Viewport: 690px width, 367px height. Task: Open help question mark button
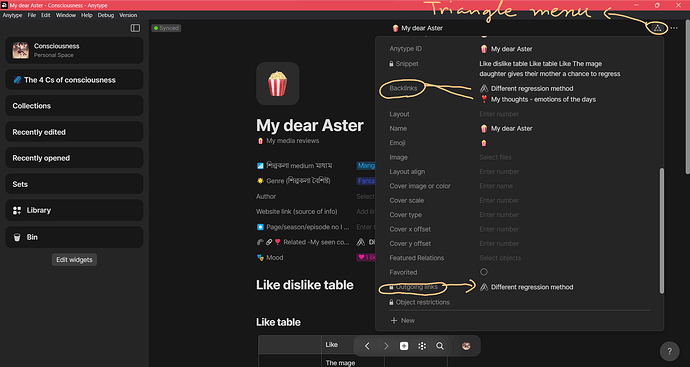pos(669,351)
